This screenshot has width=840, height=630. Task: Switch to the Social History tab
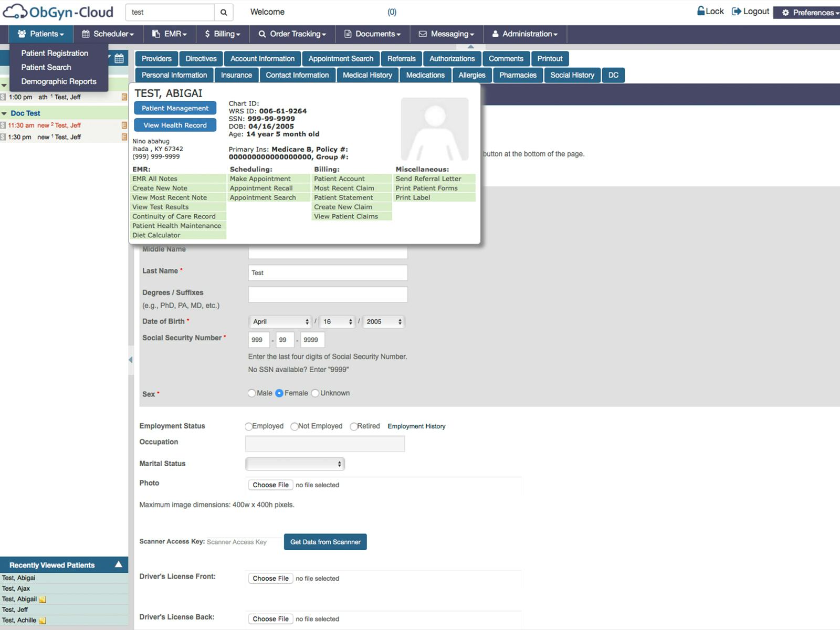pos(572,75)
